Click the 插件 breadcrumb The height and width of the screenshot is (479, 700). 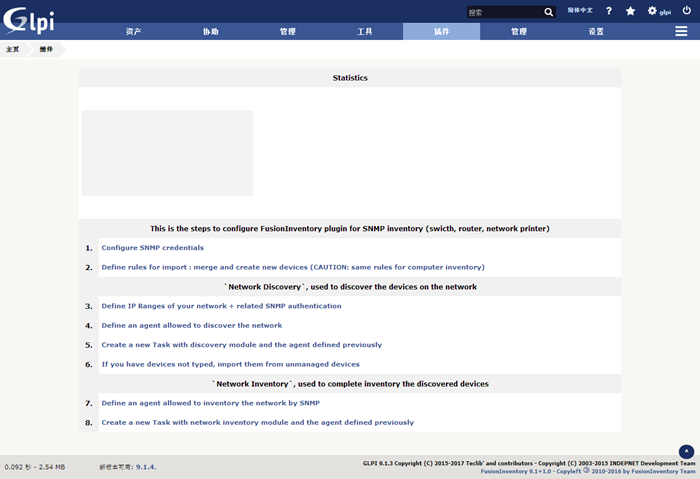[46, 49]
